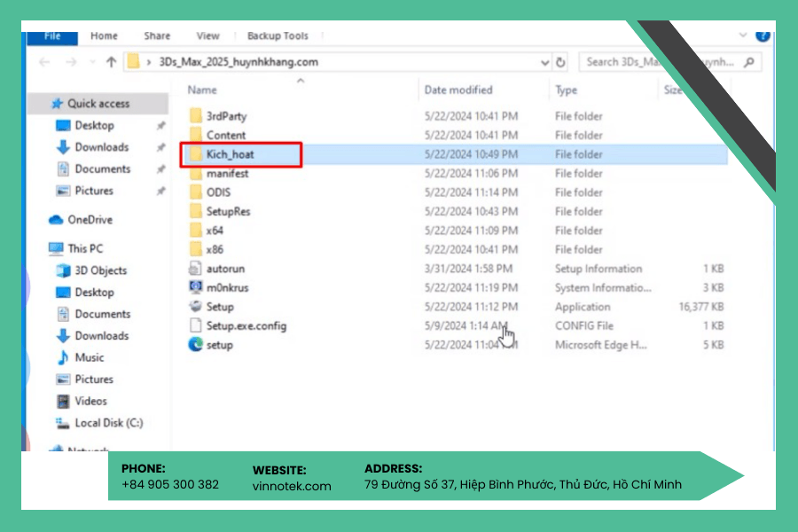Screen dimensions: 798x532
Task: Open recent locations dropdown arrow
Action: 92,62
